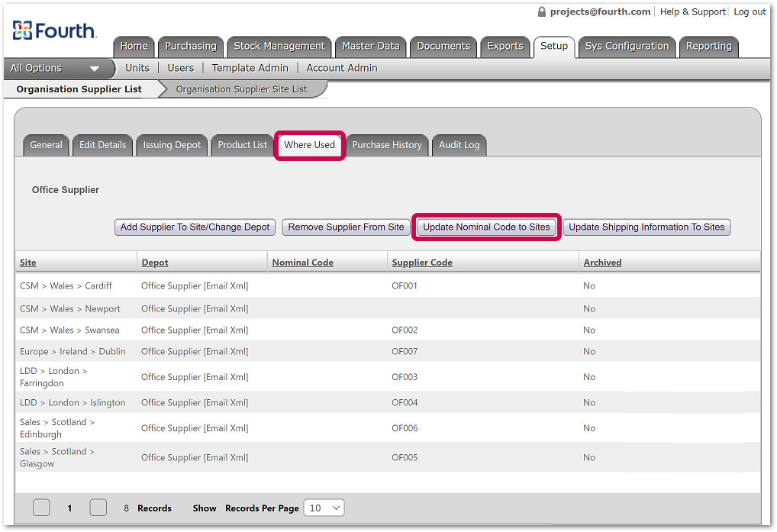Click supplier code OF005

[x=405, y=457]
